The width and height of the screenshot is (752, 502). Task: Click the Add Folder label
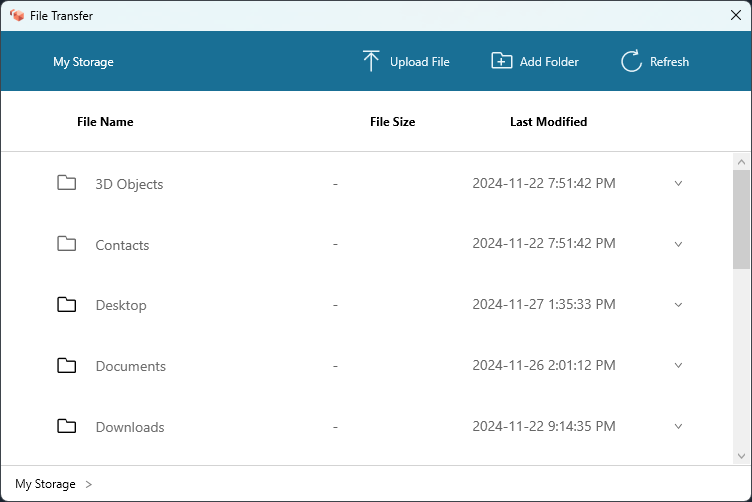(x=549, y=62)
